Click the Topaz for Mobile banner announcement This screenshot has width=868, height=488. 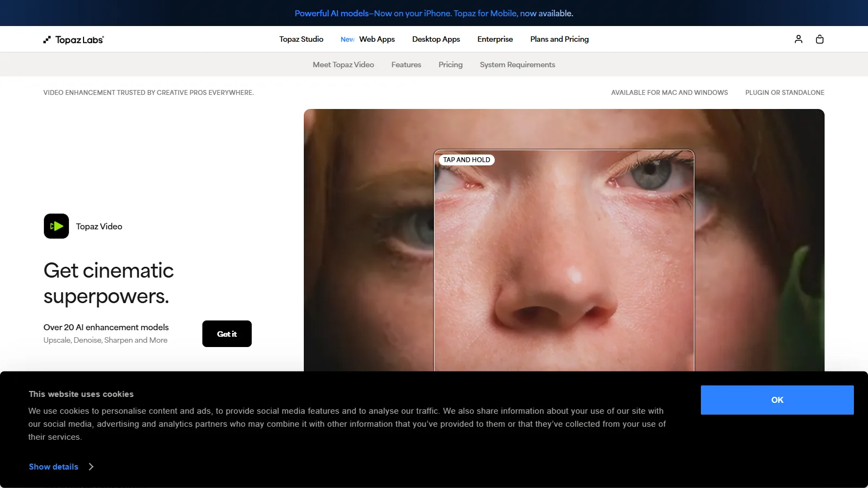click(x=434, y=13)
